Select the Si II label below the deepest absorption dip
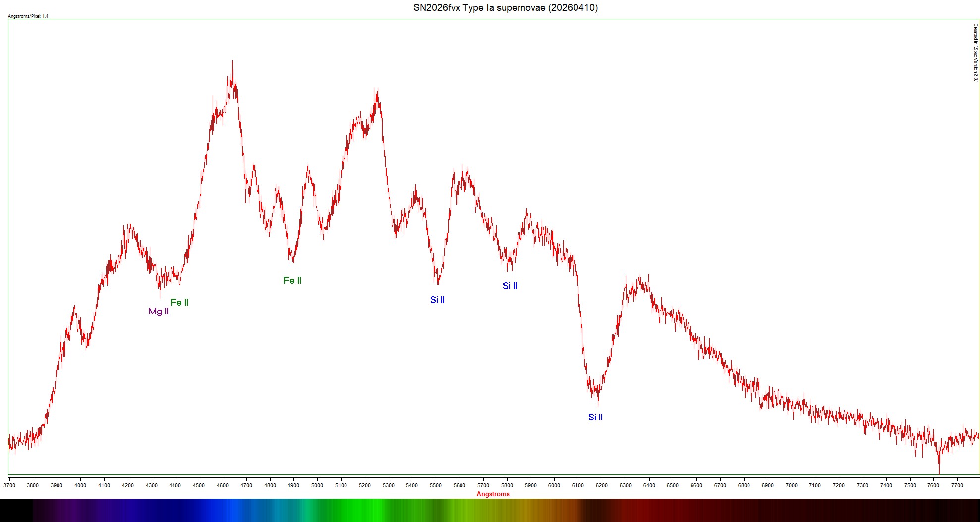980x522 pixels. 595,417
